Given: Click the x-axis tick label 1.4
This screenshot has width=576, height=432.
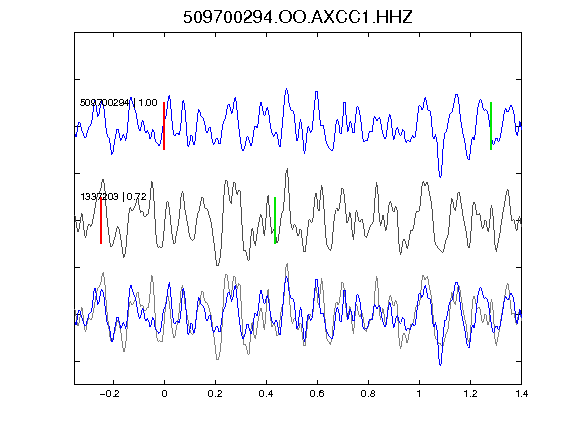Looking at the screenshot, I should coord(521,394).
